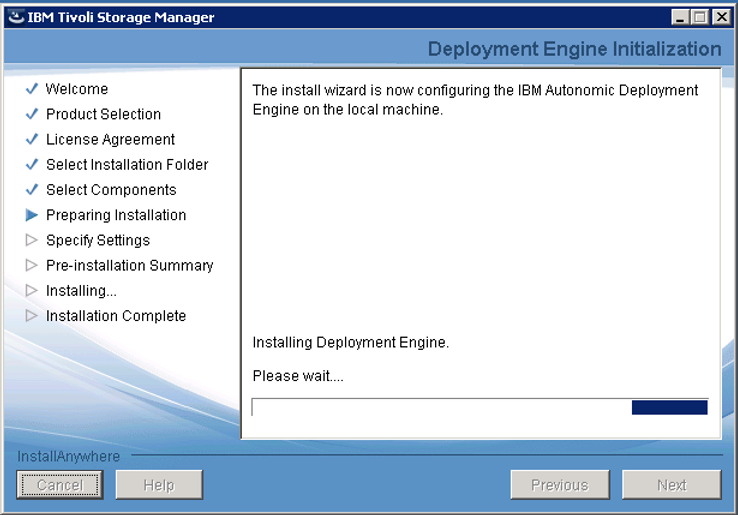Click the checkmark beside Welcome
This screenshot has width=738, height=515.
click(x=32, y=89)
